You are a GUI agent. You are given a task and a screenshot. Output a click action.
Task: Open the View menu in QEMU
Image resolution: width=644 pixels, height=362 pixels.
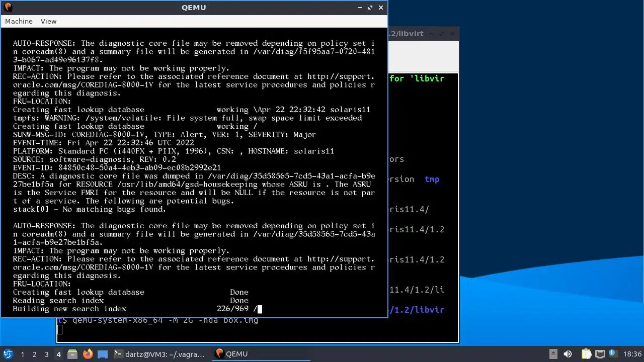pyautogui.click(x=48, y=21)
